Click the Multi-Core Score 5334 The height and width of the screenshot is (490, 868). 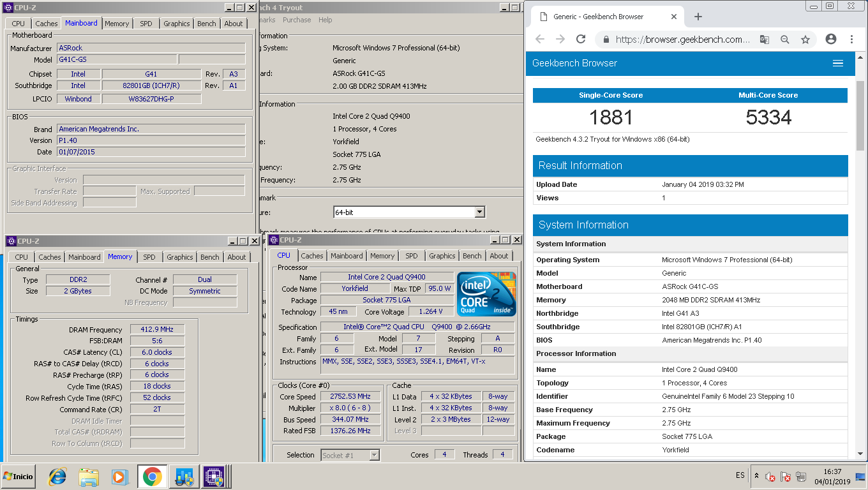[x=768, y=117]
